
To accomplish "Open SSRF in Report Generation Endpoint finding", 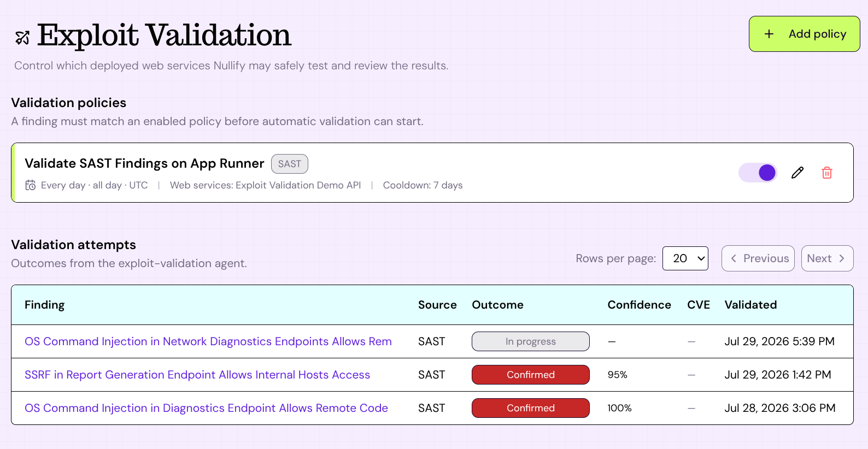I will [x=197, y=375].
